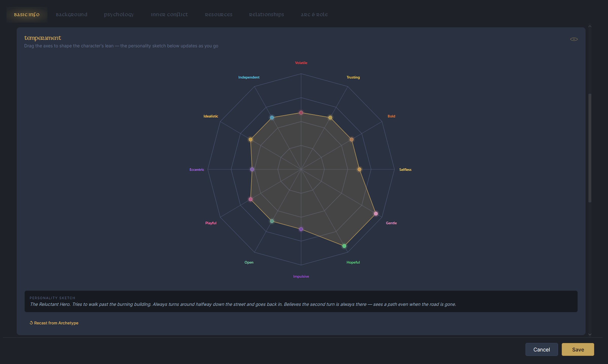Click the Playful axis label
608x364 pixels.
(211, 223)
